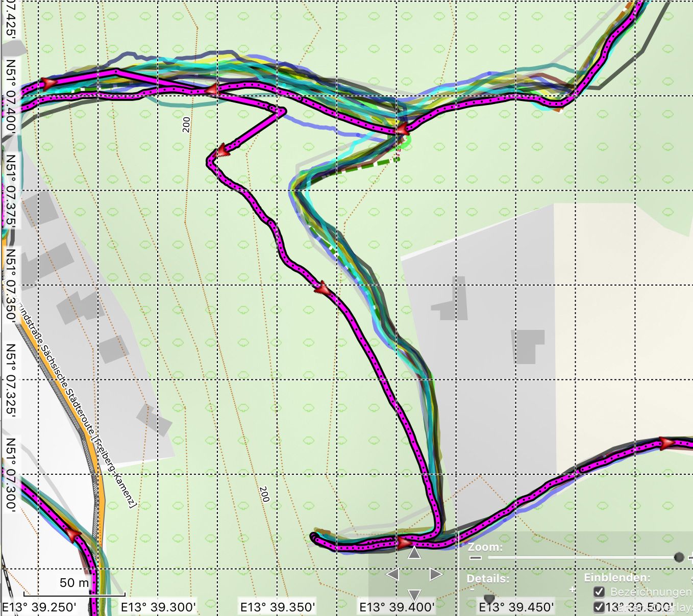Image resolution: width=693 pixels, height=616 pixels.
Task: Zoom in using the Zoom plus button
Action: [x=691, y=558]
